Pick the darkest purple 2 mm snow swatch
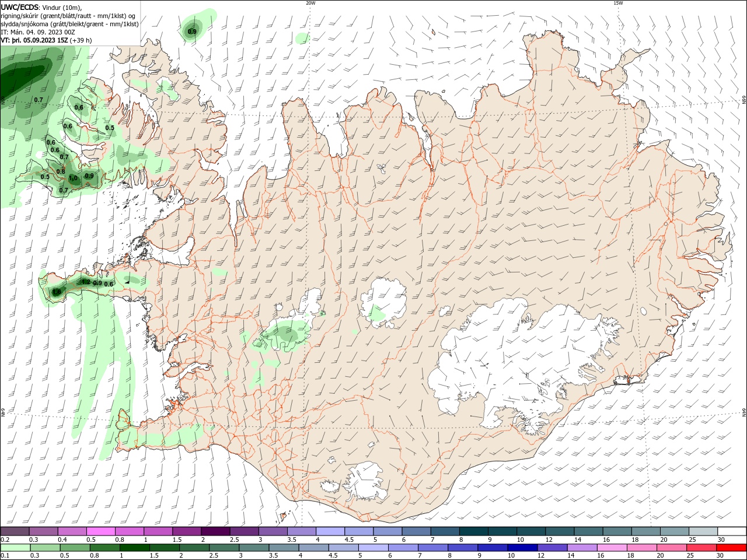This screenshot has height=560, width=747. click(x=215, y=531)
